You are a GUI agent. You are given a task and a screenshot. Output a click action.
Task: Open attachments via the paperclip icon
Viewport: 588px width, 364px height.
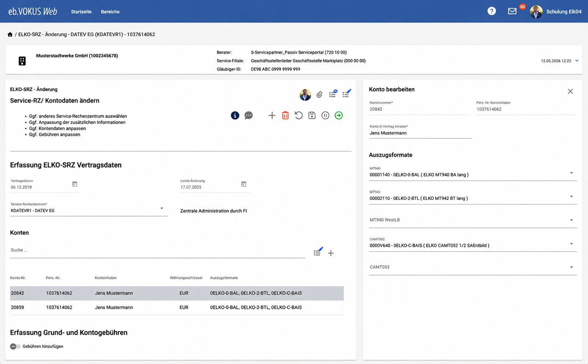[320, 95]
